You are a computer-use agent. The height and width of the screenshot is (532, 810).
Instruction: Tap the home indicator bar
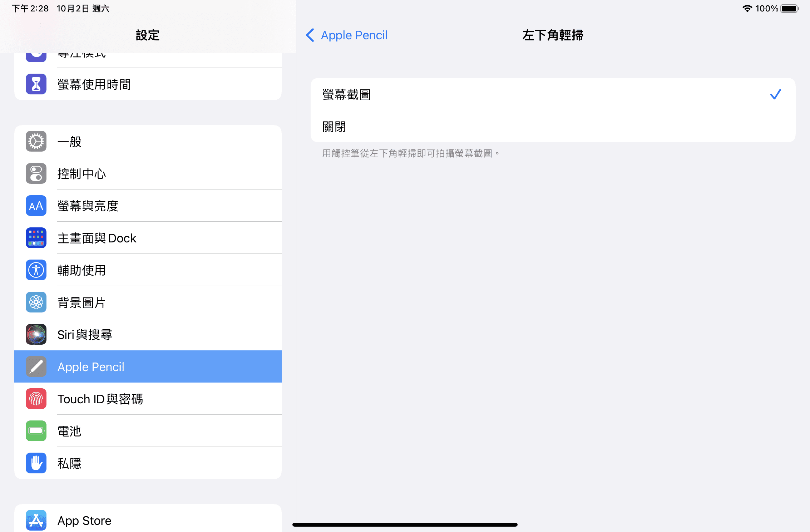405,524
